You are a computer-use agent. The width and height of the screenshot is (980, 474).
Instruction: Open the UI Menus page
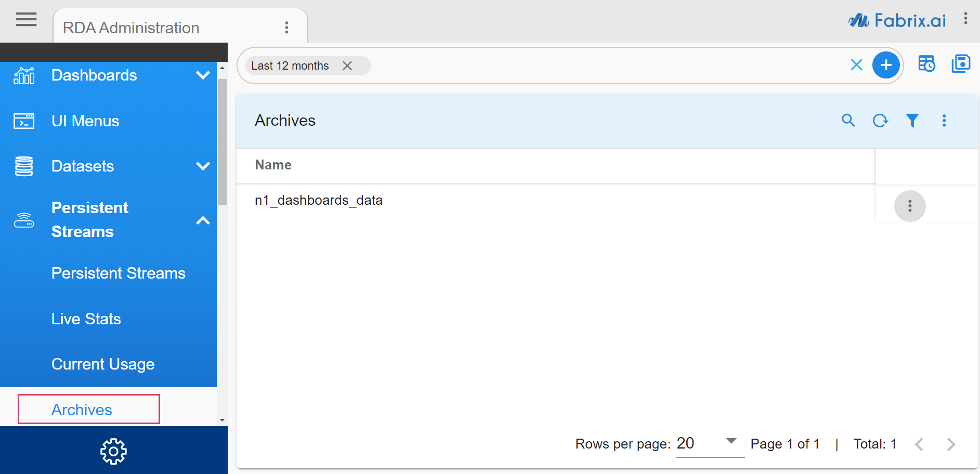[x=85, y=121]
